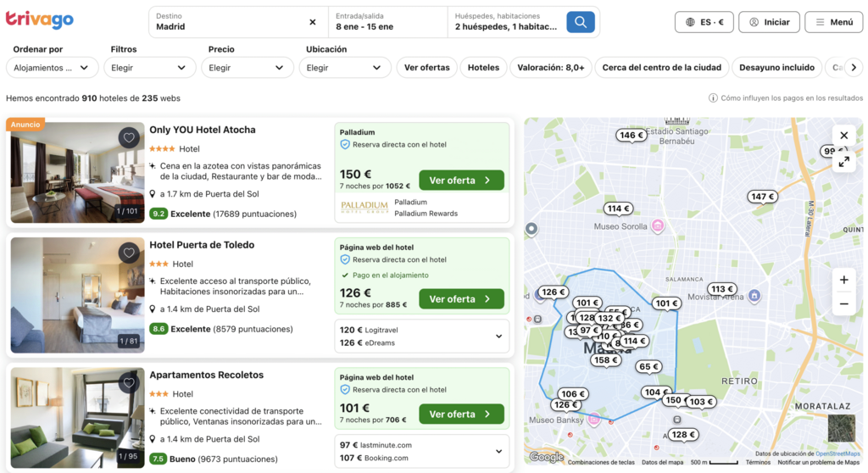
Task: Open the 8.6 Excelente rating reviews
Action: tap(221, 329)
